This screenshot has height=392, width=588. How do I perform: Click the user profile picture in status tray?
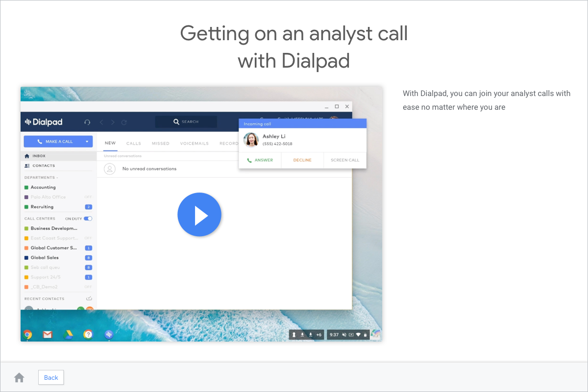pos(376,335)
